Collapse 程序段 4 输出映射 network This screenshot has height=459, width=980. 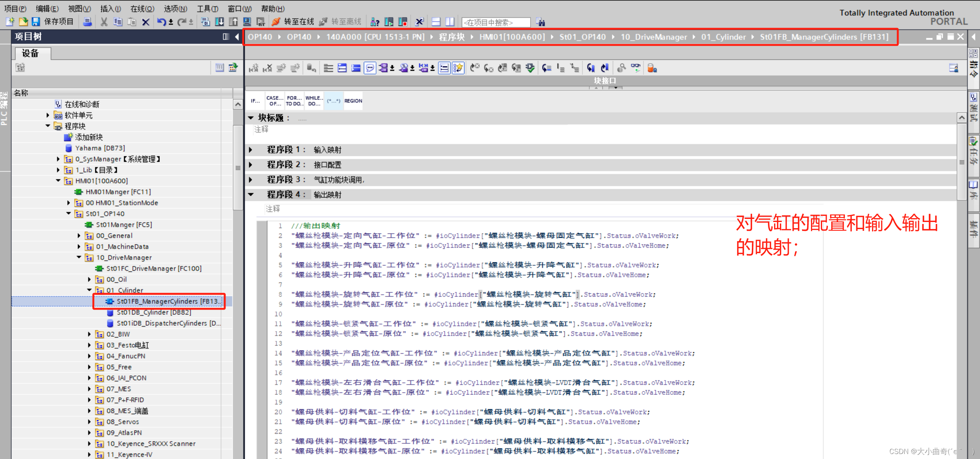(251, 195)
